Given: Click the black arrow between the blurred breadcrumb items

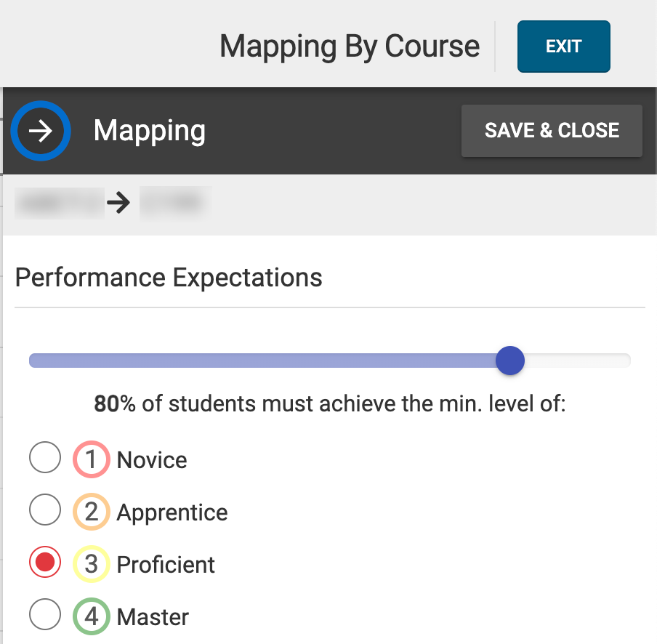Looking at the screenshot, I should point(117,204).
